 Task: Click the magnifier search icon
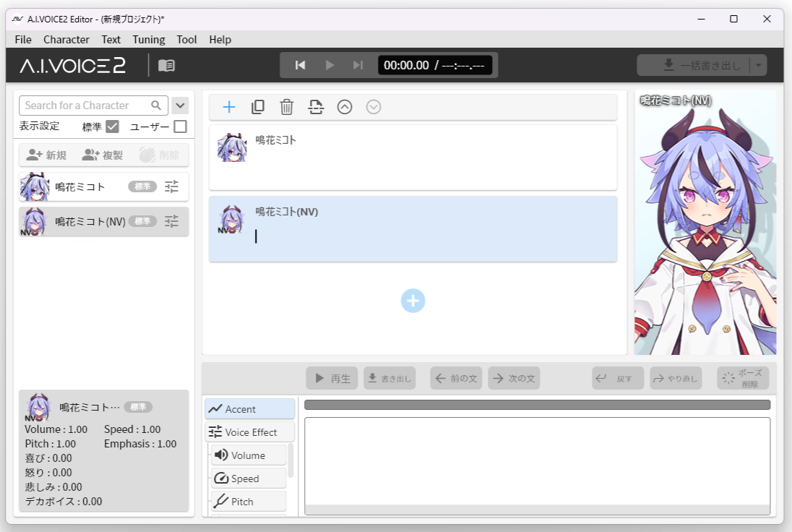pyautogui.click(x=156, y=105)
